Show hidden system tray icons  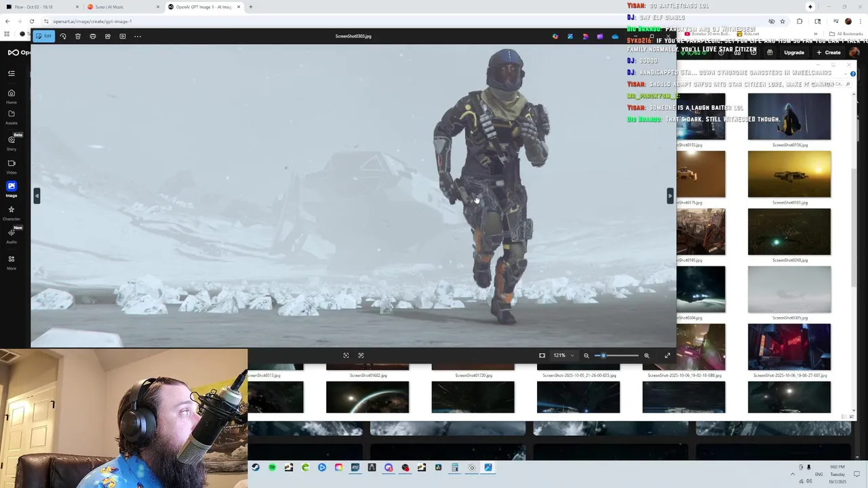(792, 474)
